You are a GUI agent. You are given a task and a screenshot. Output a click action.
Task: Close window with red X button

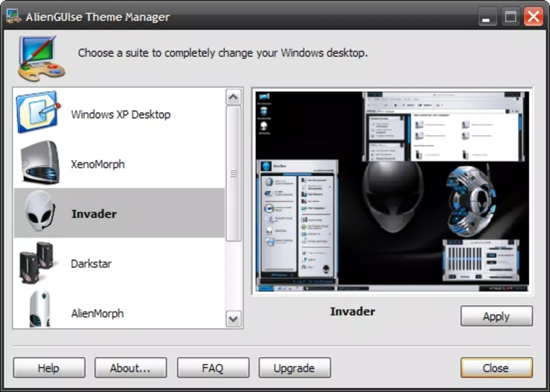click(x=533, y=17)
